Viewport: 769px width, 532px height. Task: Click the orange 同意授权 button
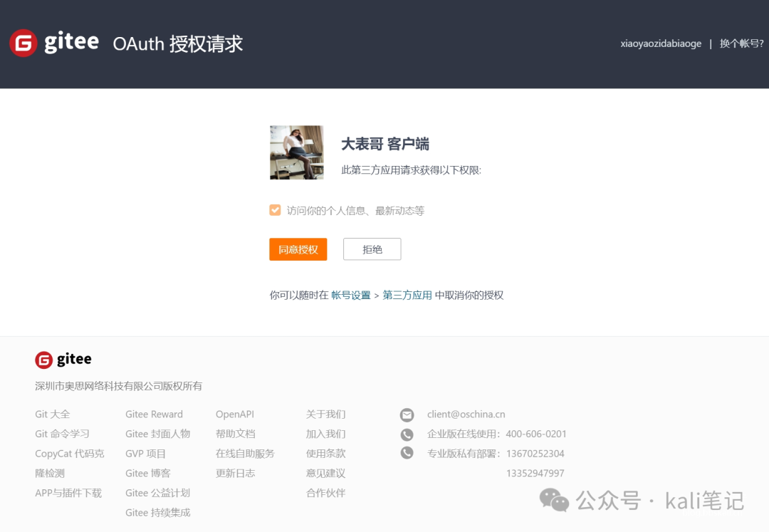pos(298,249)
